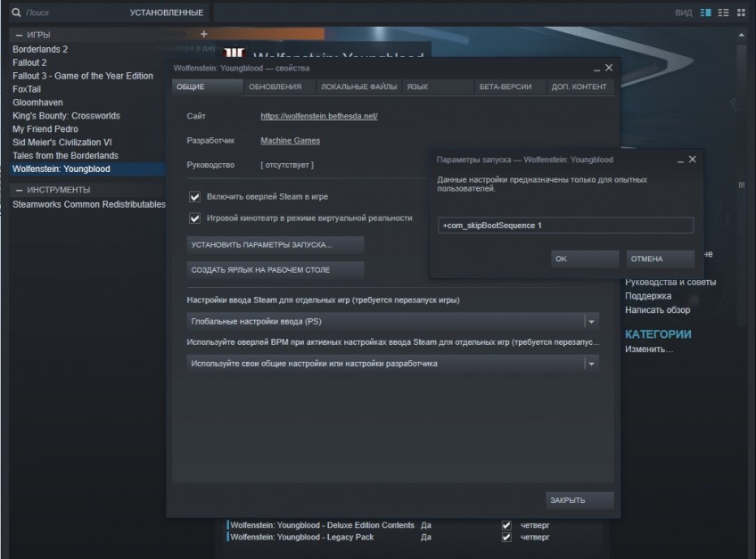The width and height of the screenshot is (756, 559).
Task: Select Sid Meier's Civilization VI
Action: 62,143
